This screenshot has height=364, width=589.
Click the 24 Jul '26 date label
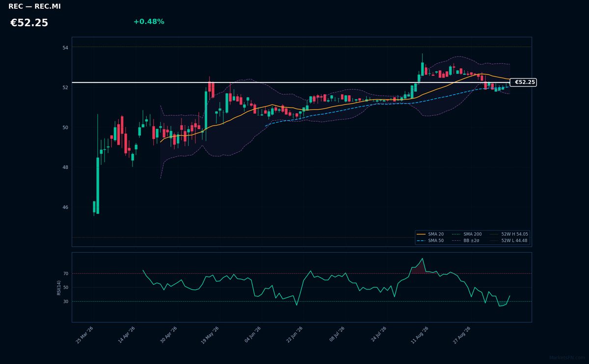[x=378, y=335]
